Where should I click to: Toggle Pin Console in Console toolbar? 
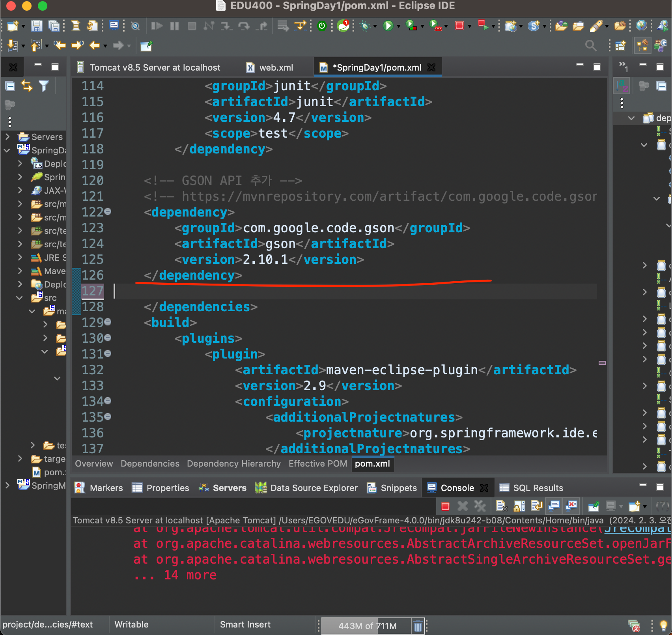tap(593, 506)
